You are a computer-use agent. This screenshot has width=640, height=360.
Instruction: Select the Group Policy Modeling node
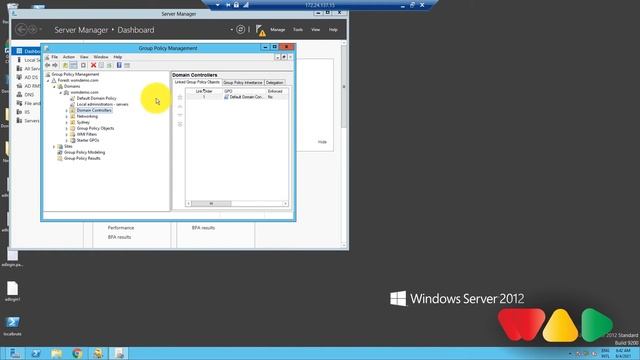click(84, 152)
